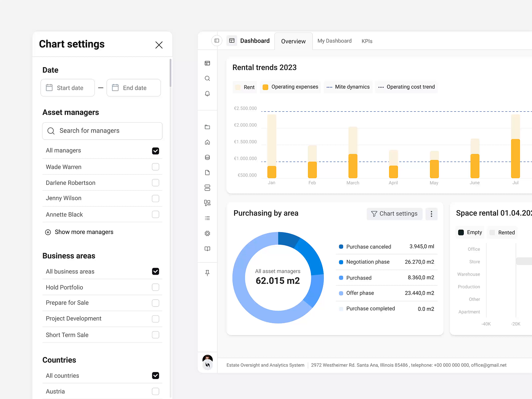Open the kanban board icon in sidebar
The width and height of the screenshot is (532, 399).
(x=207, y=203)
